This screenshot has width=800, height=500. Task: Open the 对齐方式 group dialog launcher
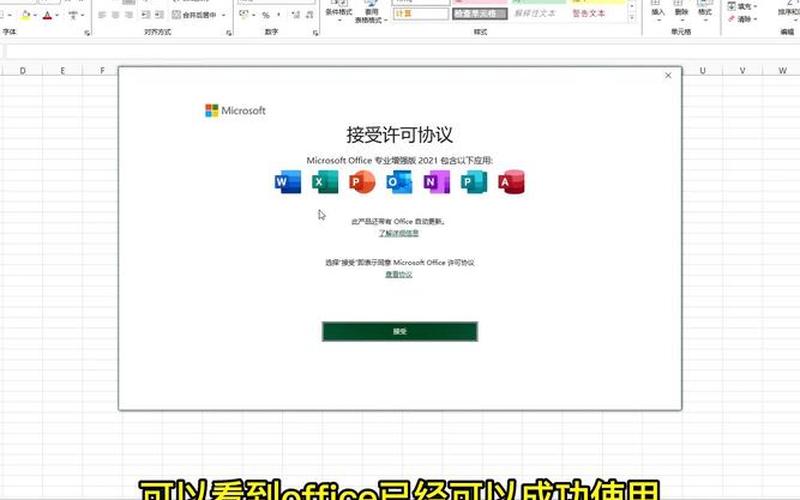coord(229,33)
